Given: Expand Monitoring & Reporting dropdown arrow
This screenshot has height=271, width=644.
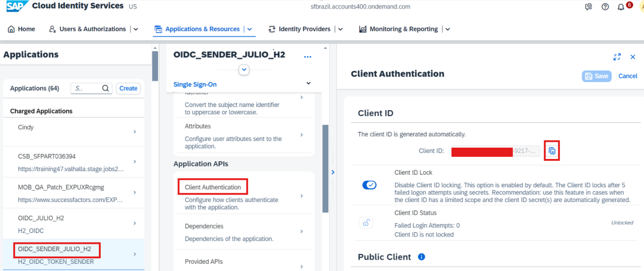Looking at the screenshot, I should tap(448, 29).
